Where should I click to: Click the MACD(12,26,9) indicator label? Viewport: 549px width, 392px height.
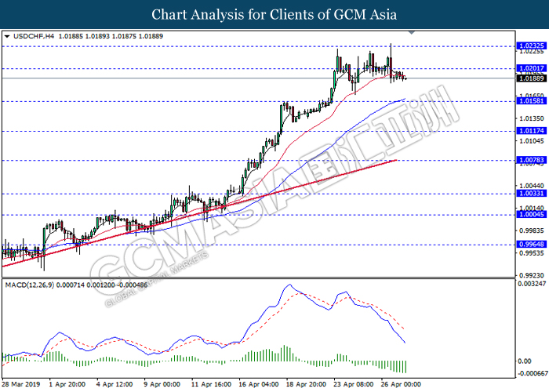click(30, 285)
